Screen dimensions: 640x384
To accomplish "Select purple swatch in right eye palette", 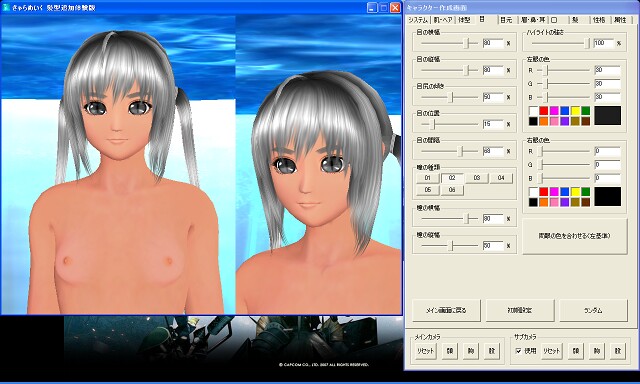I will click(564, 202).
